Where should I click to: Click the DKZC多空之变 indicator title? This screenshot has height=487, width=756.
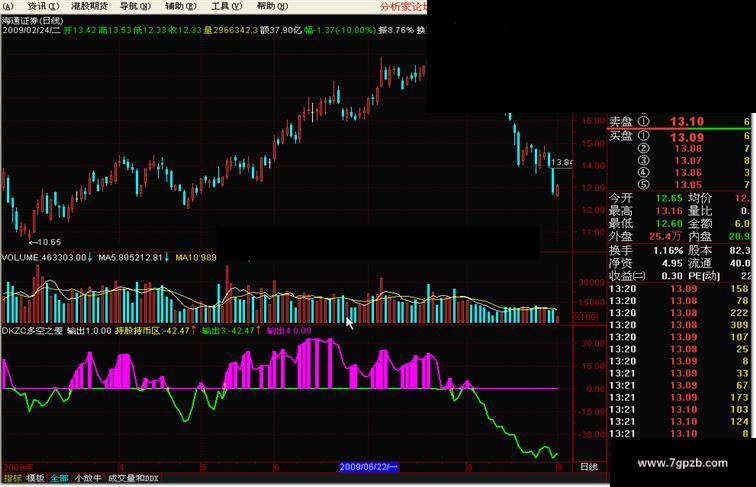tap(32, 331)
